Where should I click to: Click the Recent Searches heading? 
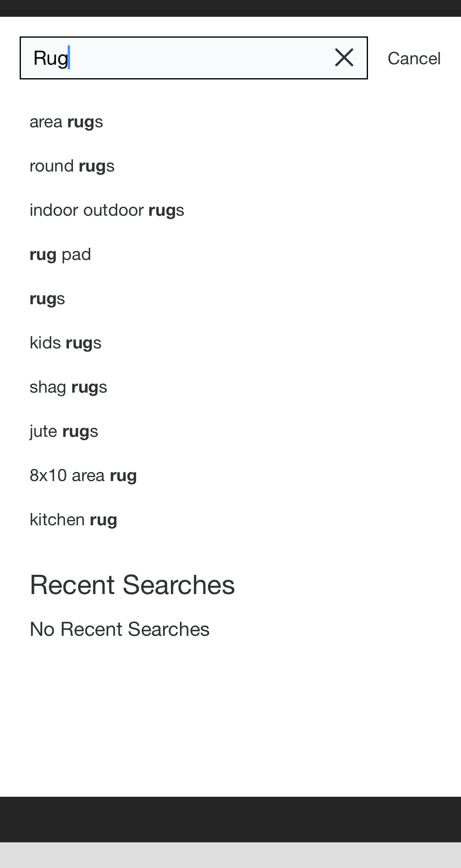tap(132, 585)
